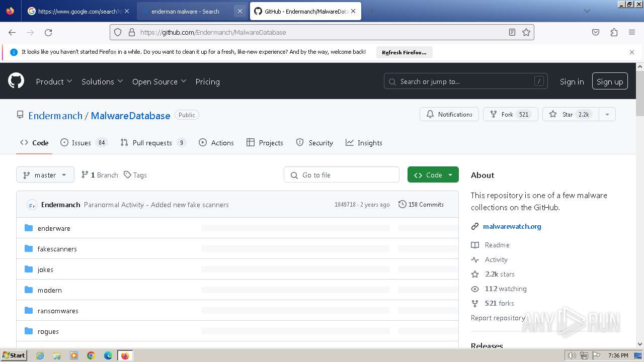Screen dimensions: 644x362
Task: Switch to the Pull requests tab
Action: (153, 143)
